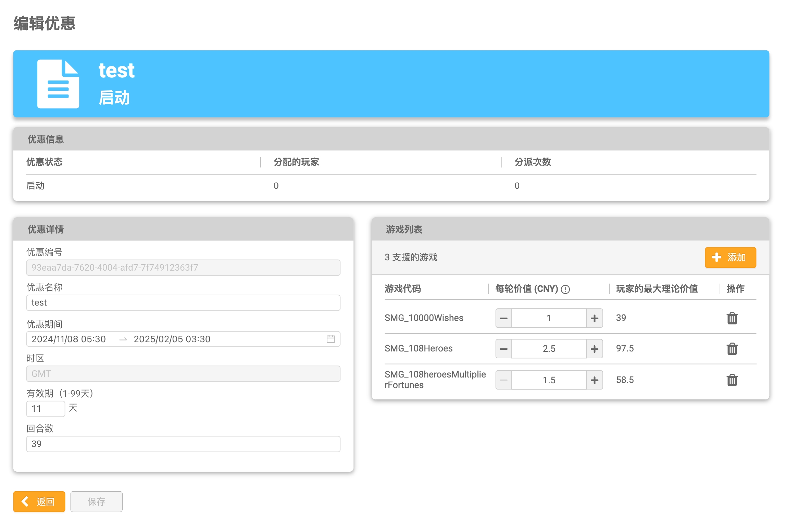Select the end date 2025/02/05 03:30
Viewport: 785px width, 532px height.
pyautogui.click(x=172, y=339)
